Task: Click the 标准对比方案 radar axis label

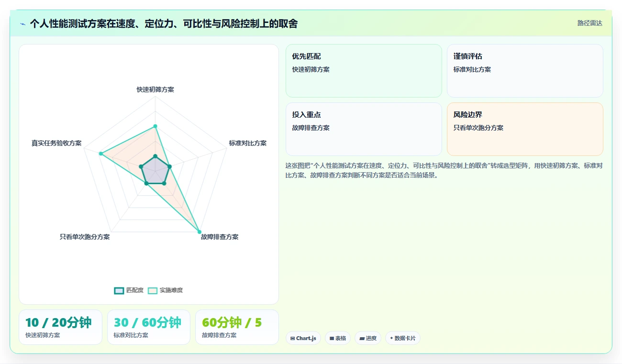Action: [x=248, y=143]
